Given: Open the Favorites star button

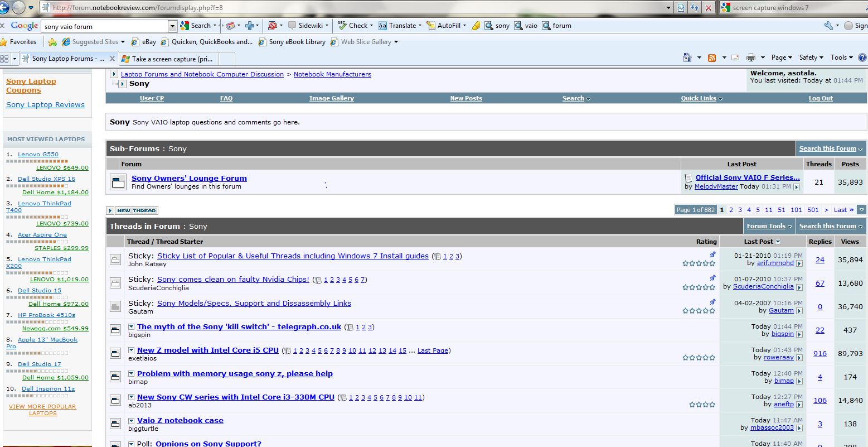Looking at the screenshot, I should tap(18, 42).
